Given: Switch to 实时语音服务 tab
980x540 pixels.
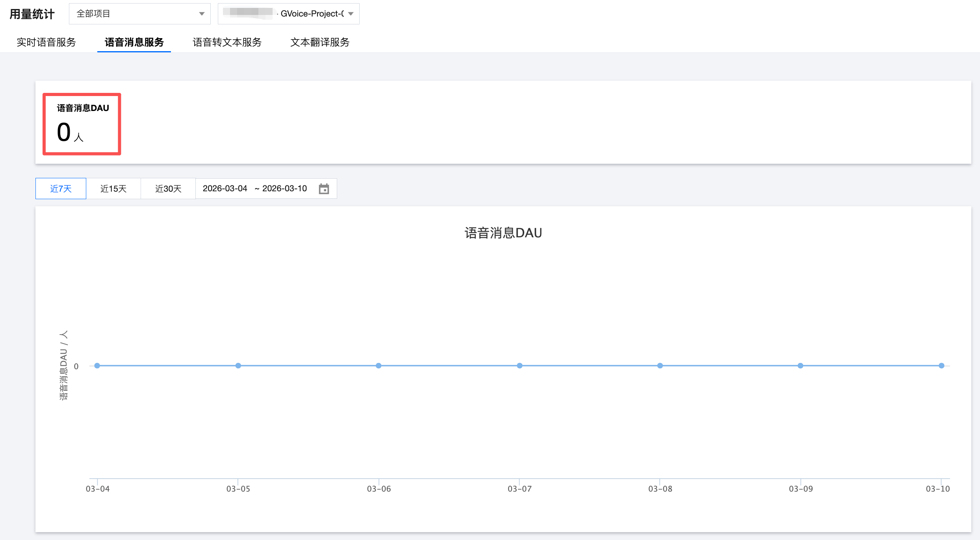Looking at the screenshot, I should [x=46, y=42].
